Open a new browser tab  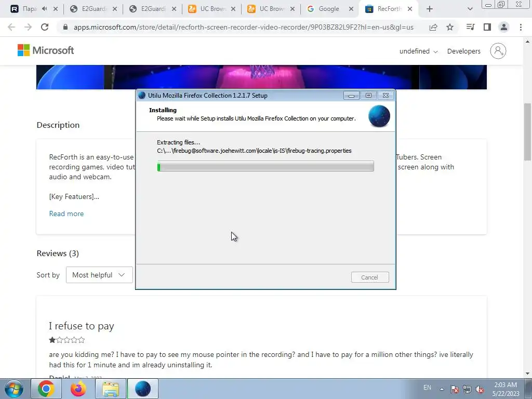(x=430, y=9)
